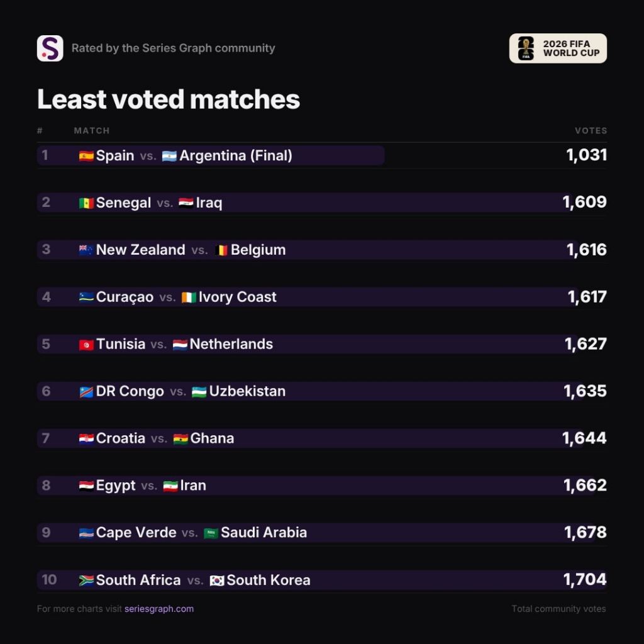Click the New Zealand flag icon
This screenshot has width=644, height=644.
(x=86, y=250)
